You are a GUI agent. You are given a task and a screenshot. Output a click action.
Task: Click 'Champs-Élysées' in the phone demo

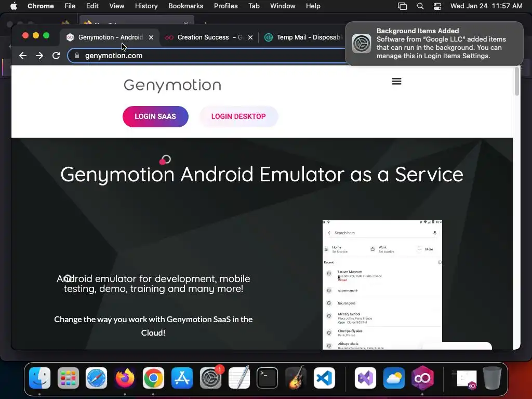click(x=350, y=331)
